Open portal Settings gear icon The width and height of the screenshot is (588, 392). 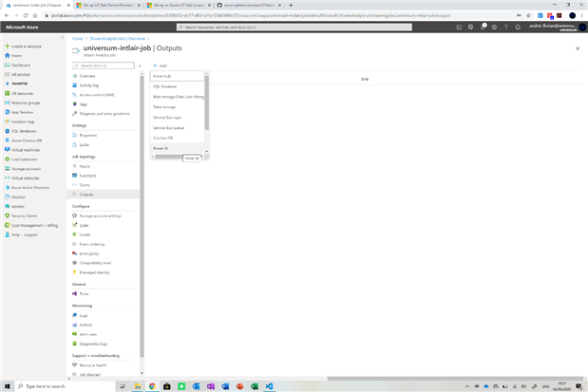tap(494, 27)
